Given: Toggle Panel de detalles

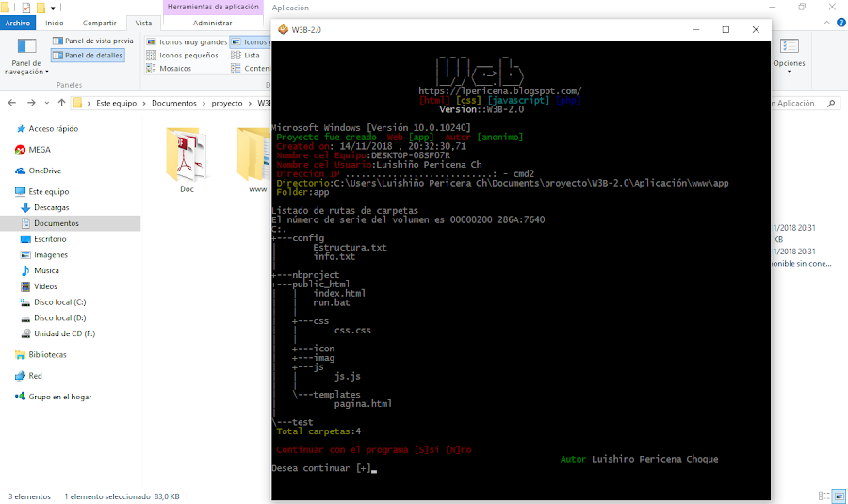Looking at the screenshot, I should [x=88, y=56].
